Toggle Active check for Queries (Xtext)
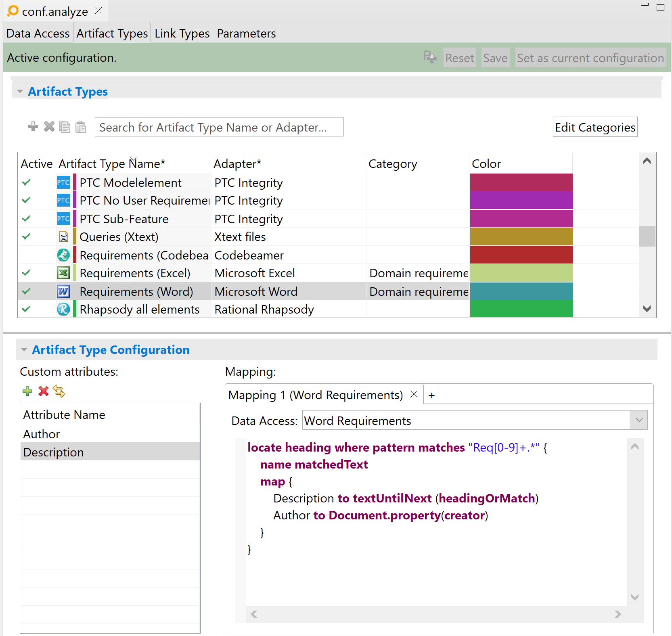This screenshot has width=672, height=636. point(26,236)
